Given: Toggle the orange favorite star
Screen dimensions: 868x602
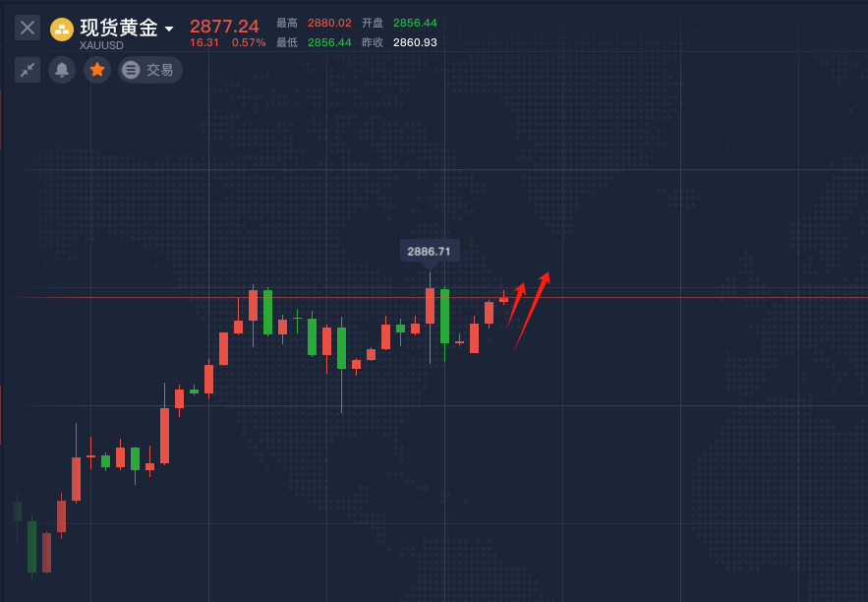Looking at the screenshot, I should click(x=96, y=70).
